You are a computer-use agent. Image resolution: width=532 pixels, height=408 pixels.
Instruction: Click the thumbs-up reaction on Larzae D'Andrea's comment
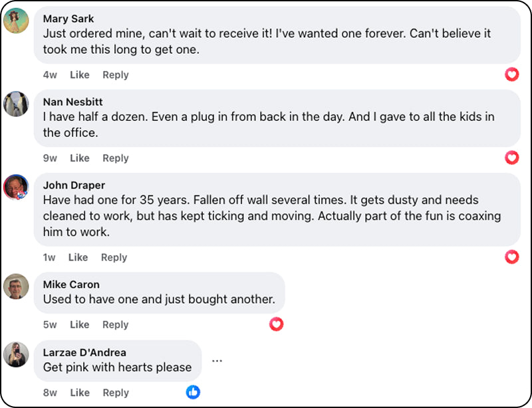pos(193,392)
